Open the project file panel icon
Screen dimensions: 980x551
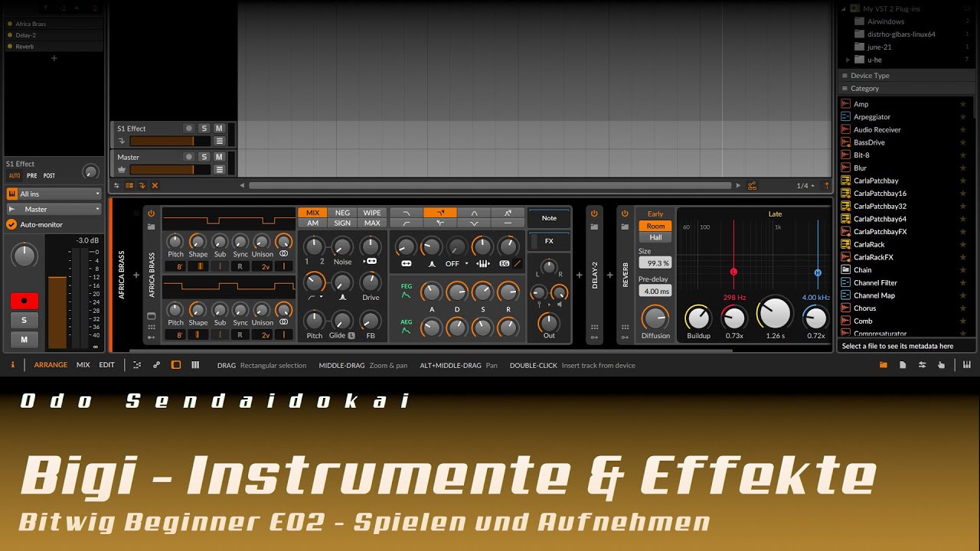903,365
